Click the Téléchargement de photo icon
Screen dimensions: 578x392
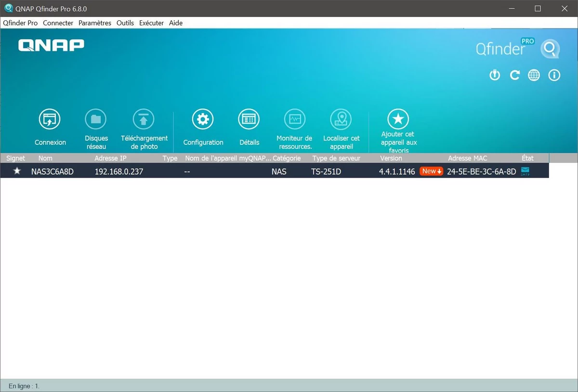[x=143, y=119]
